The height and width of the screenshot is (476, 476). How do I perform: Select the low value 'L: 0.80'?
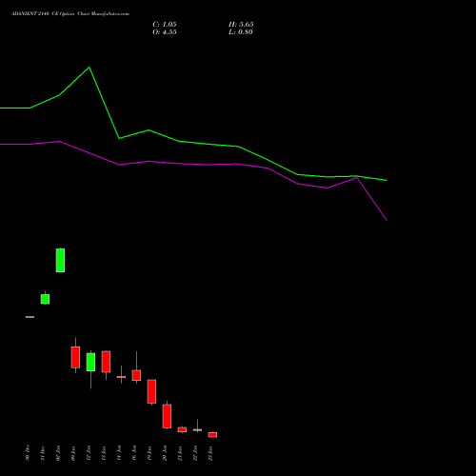(241, 32)
